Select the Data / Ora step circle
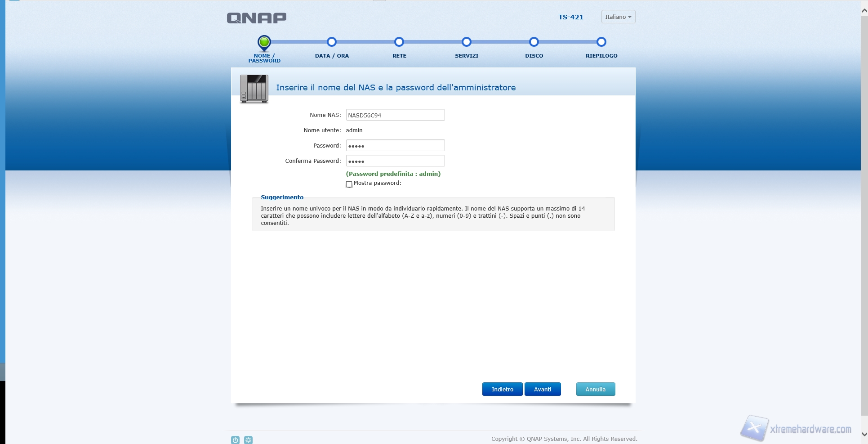 point(332,42)
